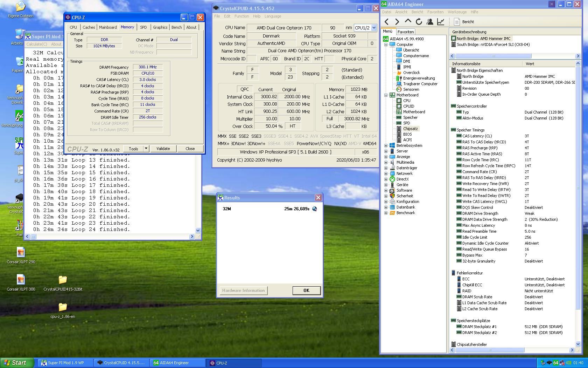Open Calculate(C) menu in Super PI
This screenshot has height=368, width=588.
point(36,44)
